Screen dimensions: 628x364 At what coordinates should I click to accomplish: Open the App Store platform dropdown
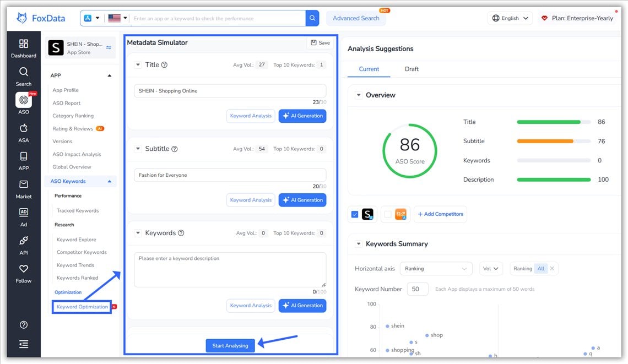pos(91,18)
